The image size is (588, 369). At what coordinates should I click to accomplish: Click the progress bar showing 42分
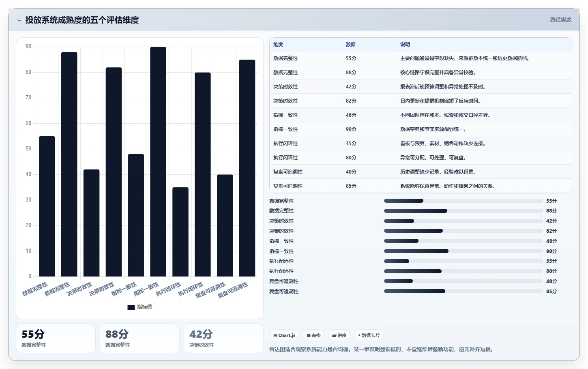[463, 221]
